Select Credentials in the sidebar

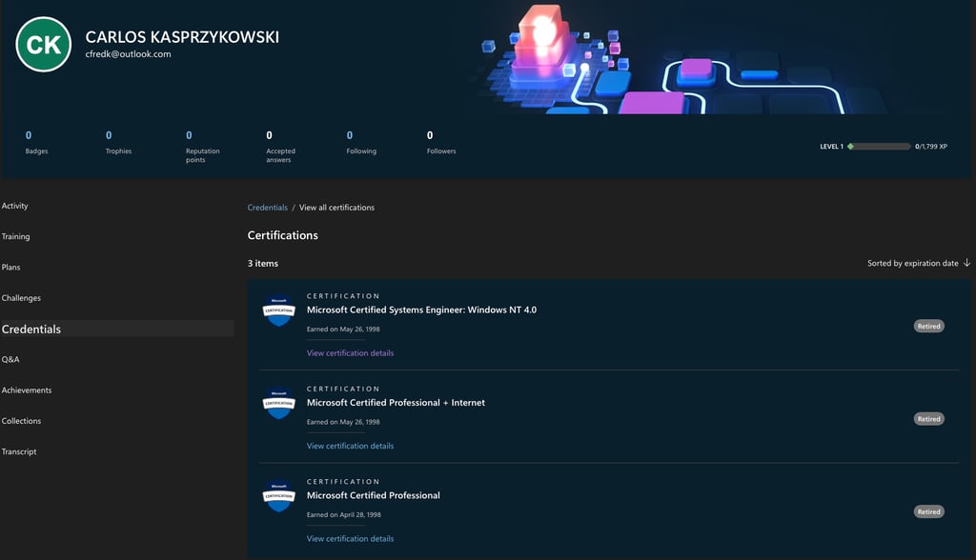[116, 329]
